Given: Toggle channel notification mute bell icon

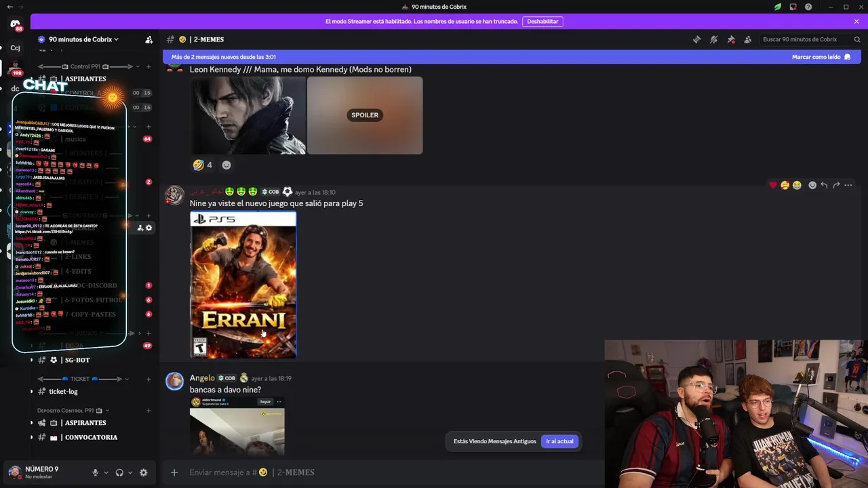Looking at the screenshot, I should [713, 39].
